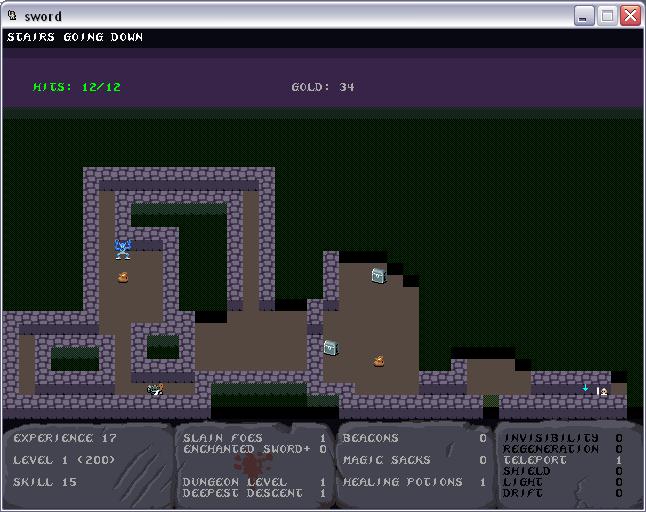The width and height of the screenshot is (646, 512).
Task: Click the blue monster sprite
Action: 123,250
